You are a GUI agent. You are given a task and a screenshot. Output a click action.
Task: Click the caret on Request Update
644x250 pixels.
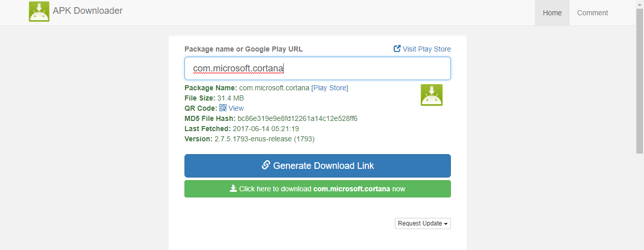[446, 224]
